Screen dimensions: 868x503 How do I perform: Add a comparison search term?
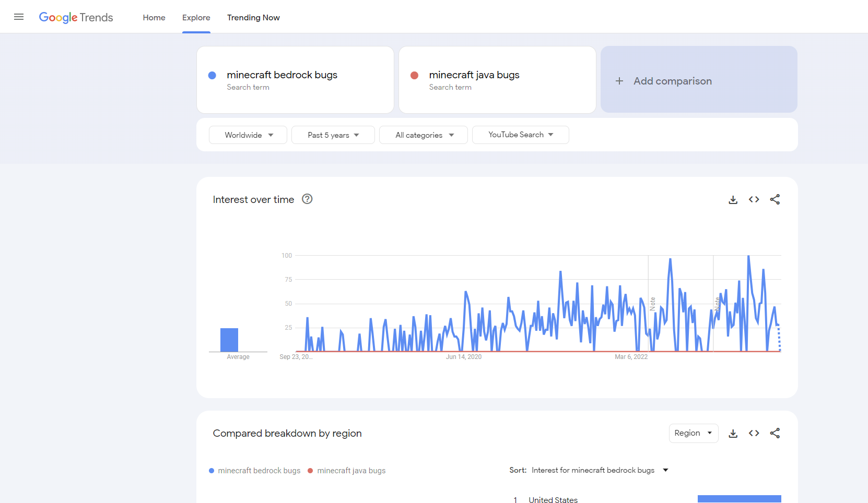[x=699, y=80]
